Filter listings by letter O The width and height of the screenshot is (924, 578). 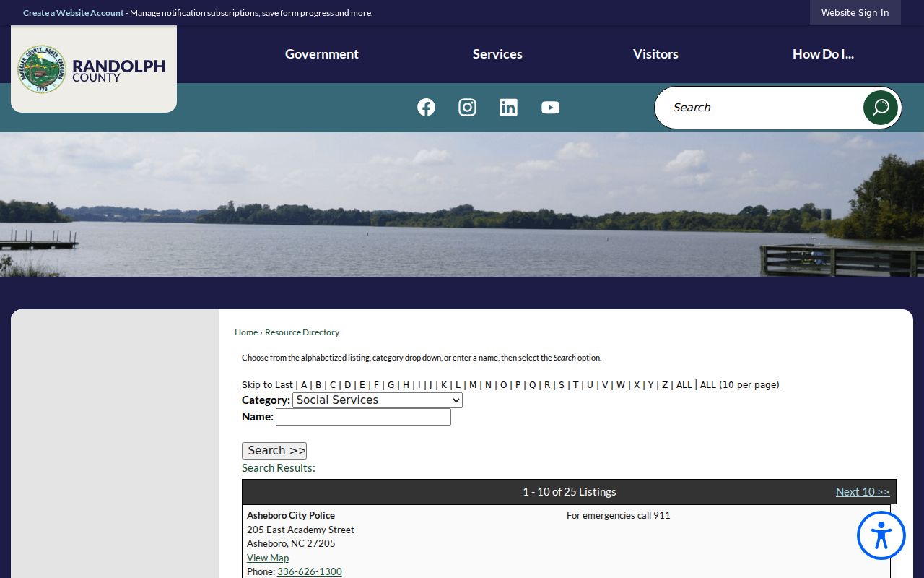click(x=503, y=384)
